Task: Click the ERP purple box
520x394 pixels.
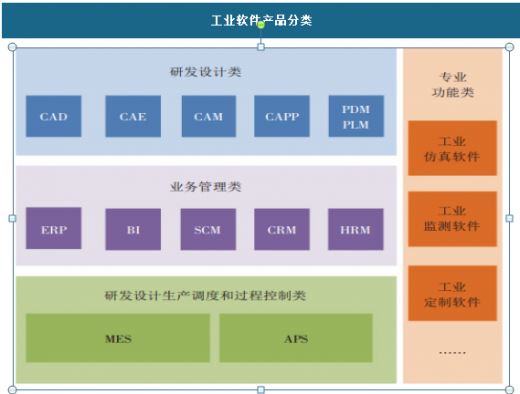Action: coord(54,228)
